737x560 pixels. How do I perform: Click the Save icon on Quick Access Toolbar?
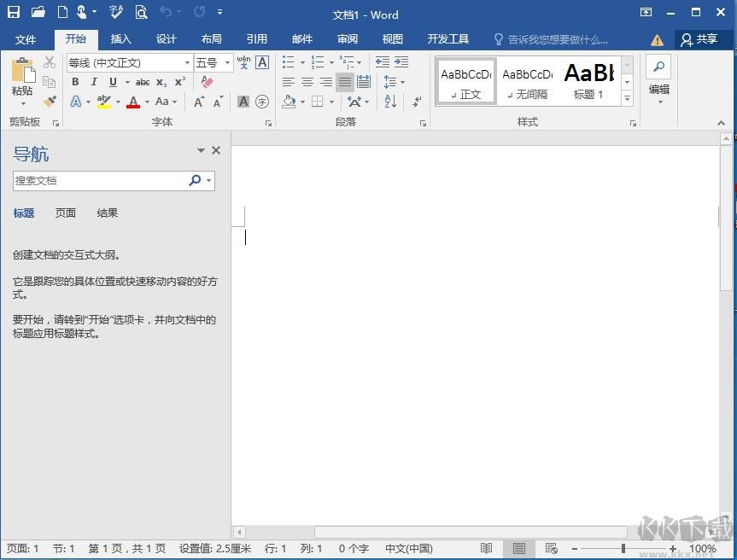click(x=15, y=11)
